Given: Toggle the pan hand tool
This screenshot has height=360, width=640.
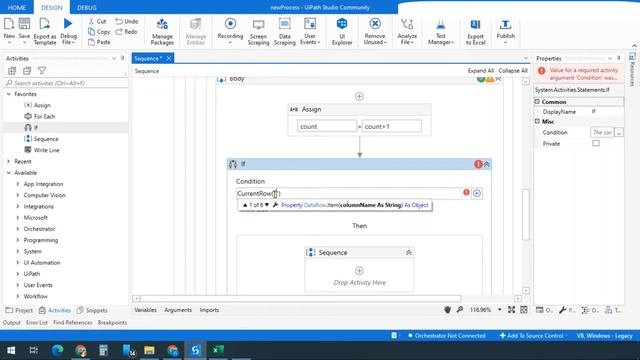Looking at the screenshot, I should 447,310.
